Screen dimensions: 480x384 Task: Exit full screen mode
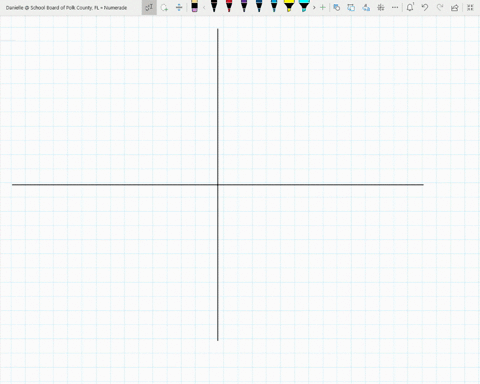(x=470, y=7)
